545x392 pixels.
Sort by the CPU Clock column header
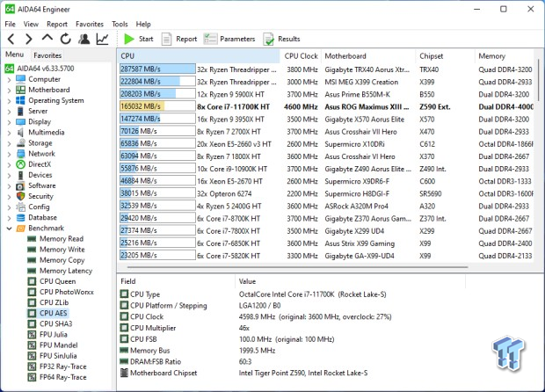(301, 56)
